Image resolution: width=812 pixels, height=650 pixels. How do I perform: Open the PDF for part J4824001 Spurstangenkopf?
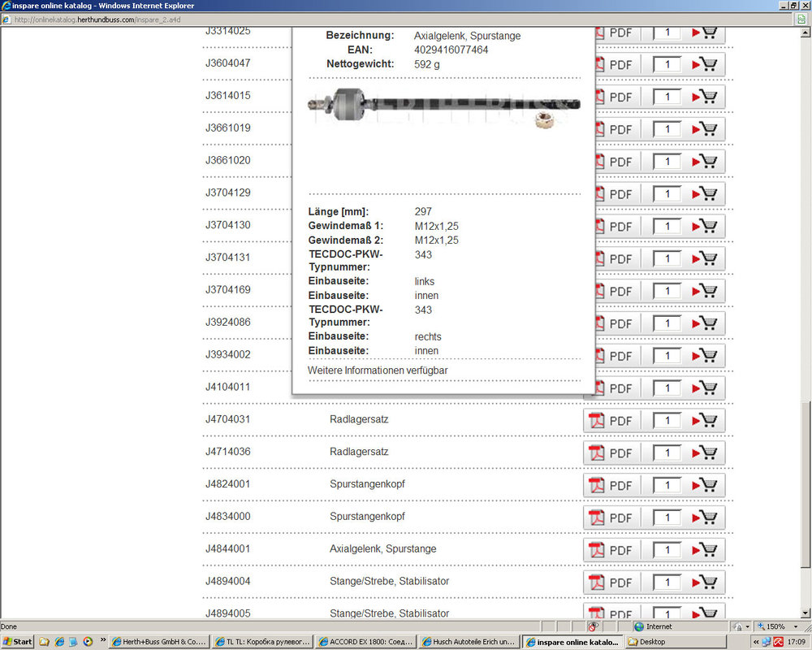[611, 486]
